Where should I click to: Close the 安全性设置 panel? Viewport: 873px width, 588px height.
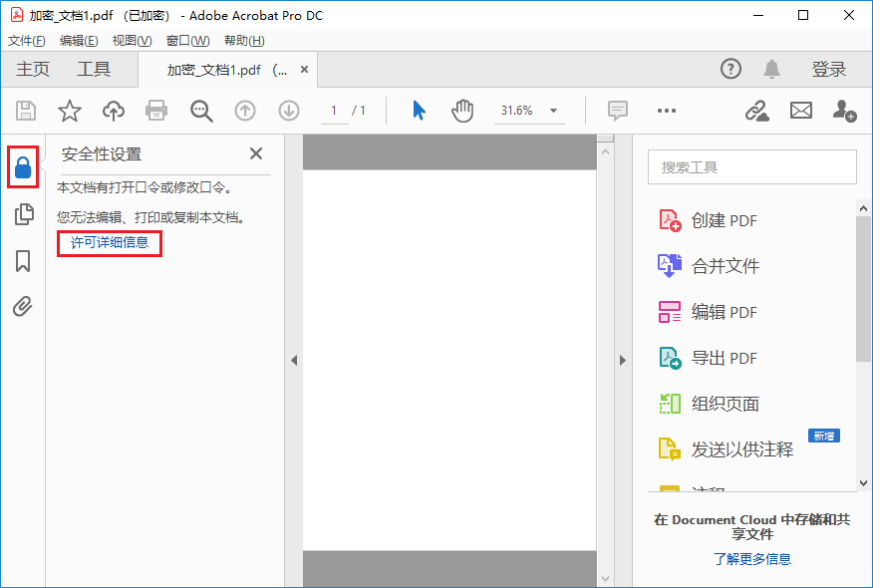tap(256, 153)
